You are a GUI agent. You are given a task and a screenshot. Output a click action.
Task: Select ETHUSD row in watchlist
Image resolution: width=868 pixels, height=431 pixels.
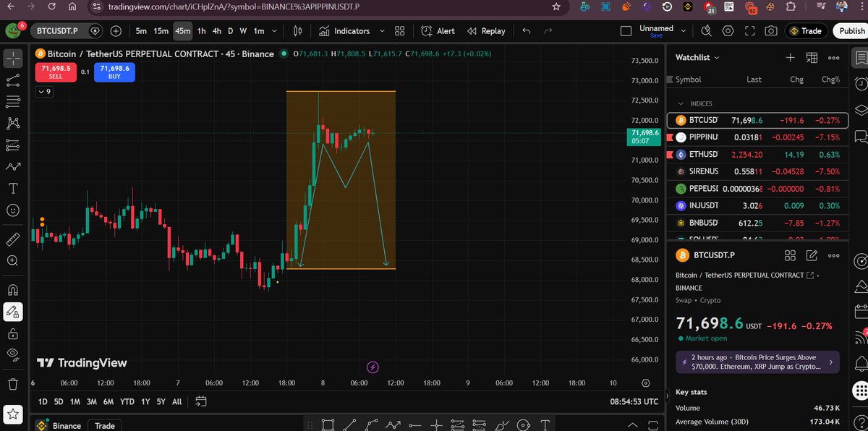pos(757,154)
